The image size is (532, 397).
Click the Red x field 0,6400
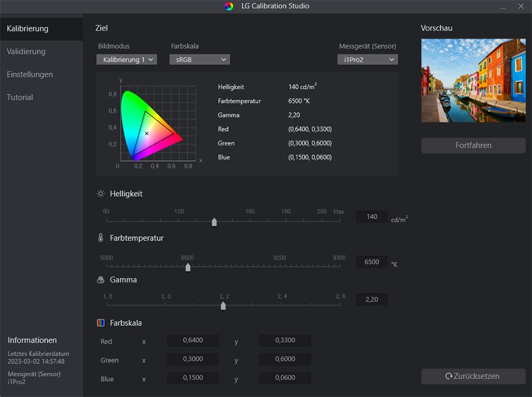pyautogui.click(x=193, y=340)
